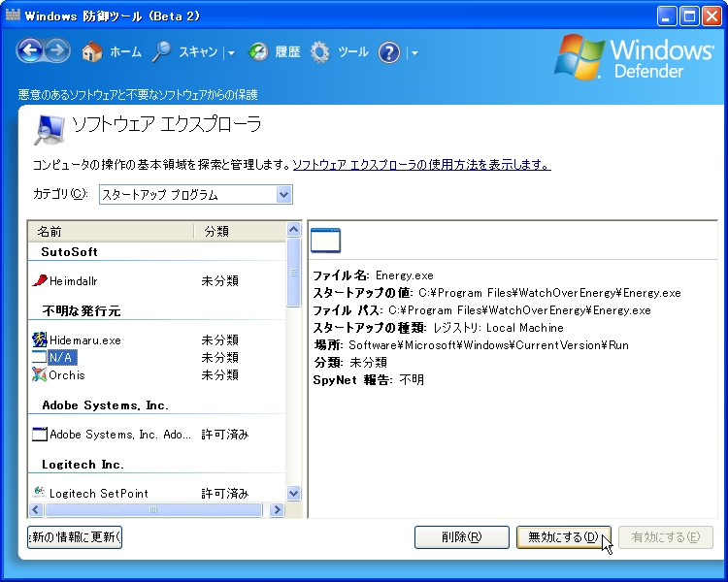Click the スタートアップの値 path line

pos(497,293)
